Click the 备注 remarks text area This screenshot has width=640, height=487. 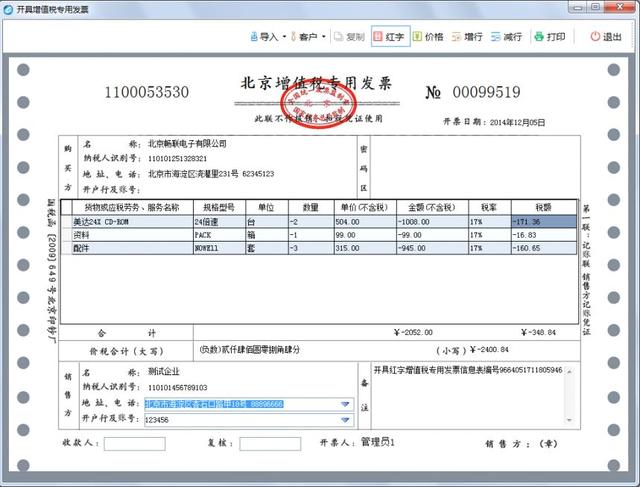coord(468,395)
